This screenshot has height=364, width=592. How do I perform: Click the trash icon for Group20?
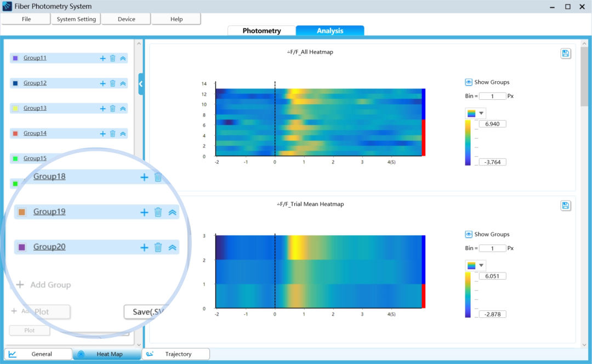coord(158,247)
